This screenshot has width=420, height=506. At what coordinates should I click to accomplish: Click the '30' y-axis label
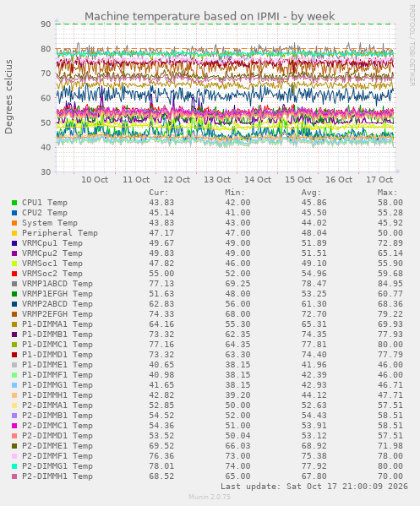tap(46, 172)
